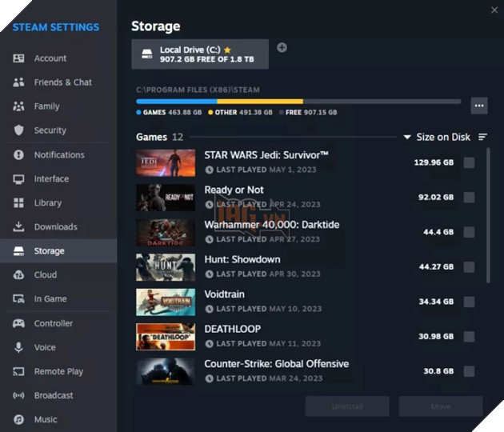Click the Library grid icon

(x=18, y=203)
